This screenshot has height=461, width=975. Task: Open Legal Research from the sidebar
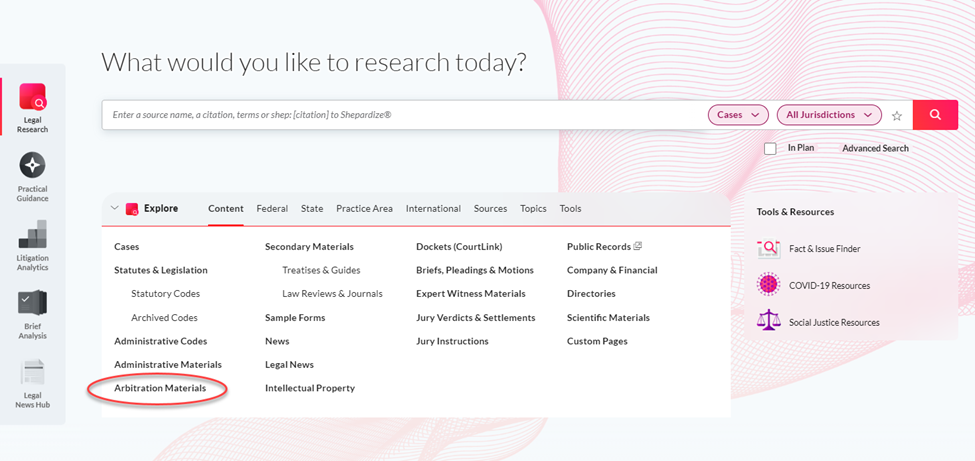point(32,108)
